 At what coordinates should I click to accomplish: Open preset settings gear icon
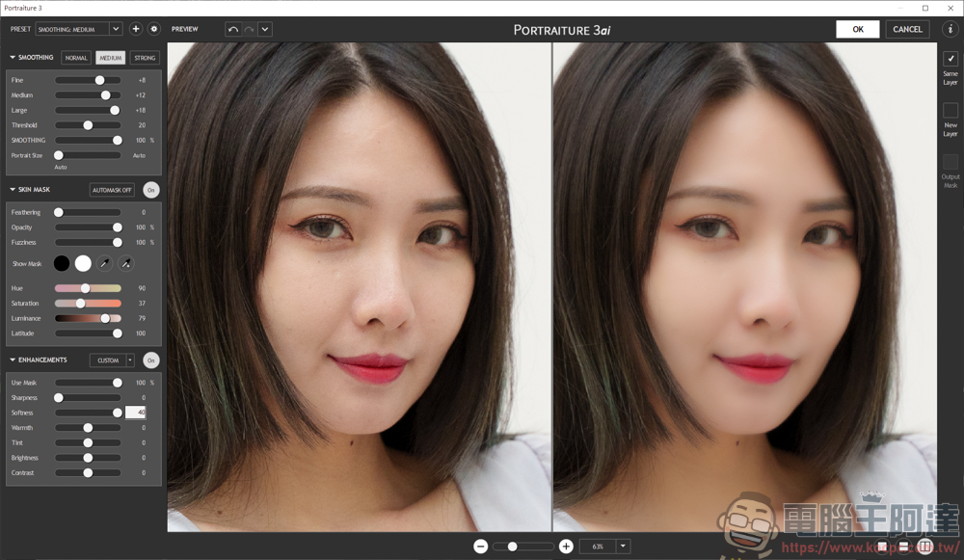coord(153,29)
